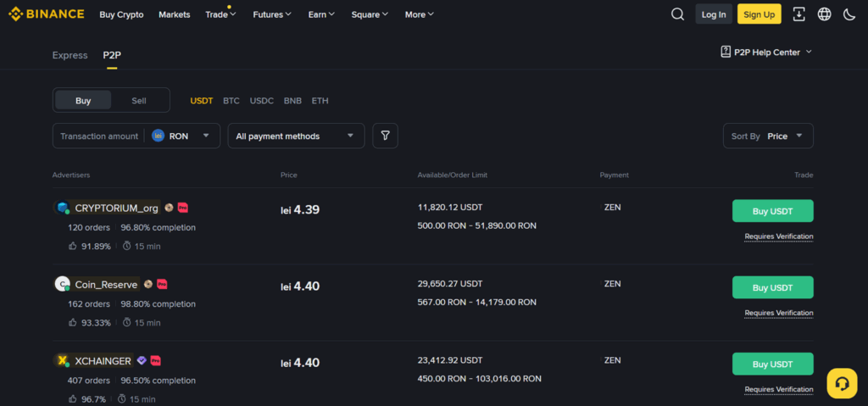Expand the Square menu
The width and height of the screenshot is (868, 406).
[370, 14]
